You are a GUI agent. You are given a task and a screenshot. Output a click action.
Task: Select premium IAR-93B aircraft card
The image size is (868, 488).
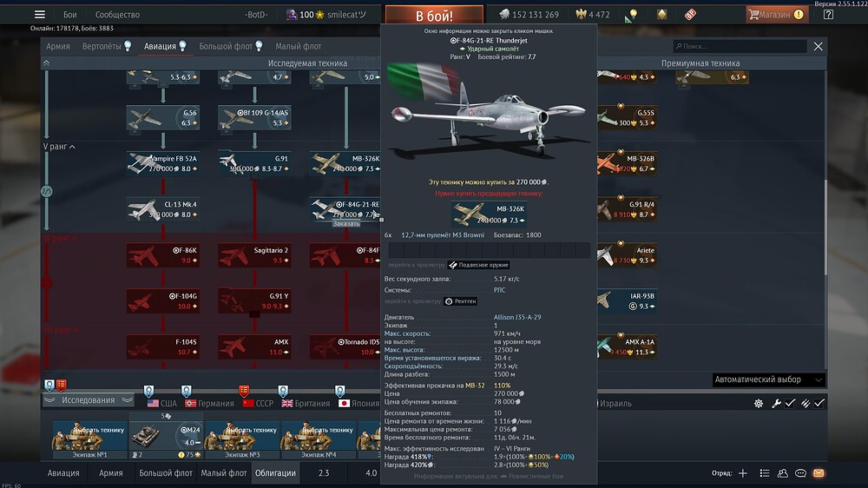[x=628, y=301]
